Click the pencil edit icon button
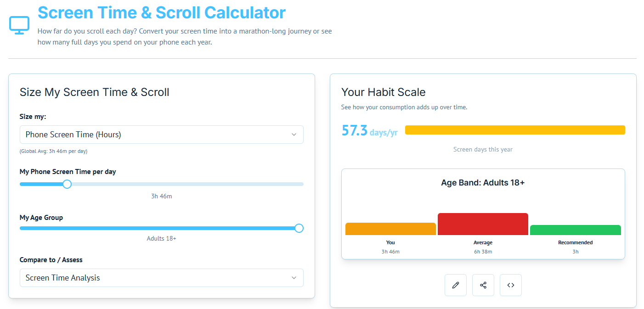The height and width of the screenshot is (309, 644). click(x=455, y=285)
